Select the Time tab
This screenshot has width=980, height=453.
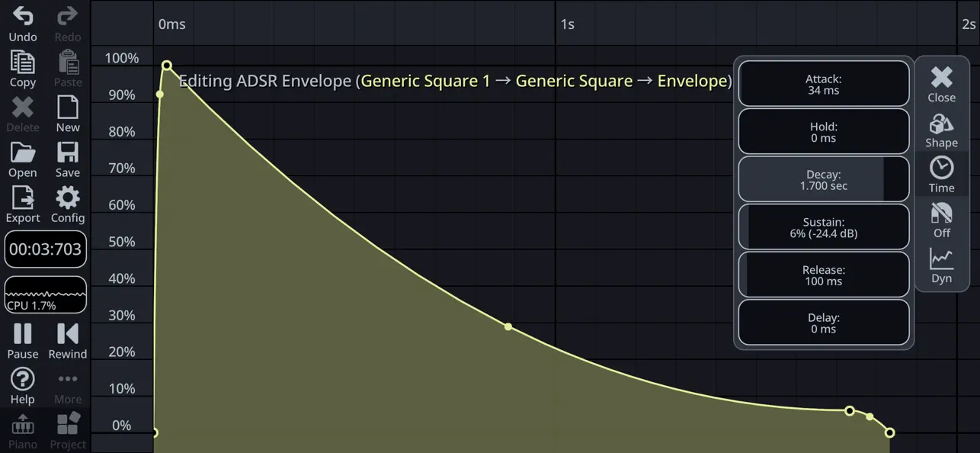pos(942,175)
